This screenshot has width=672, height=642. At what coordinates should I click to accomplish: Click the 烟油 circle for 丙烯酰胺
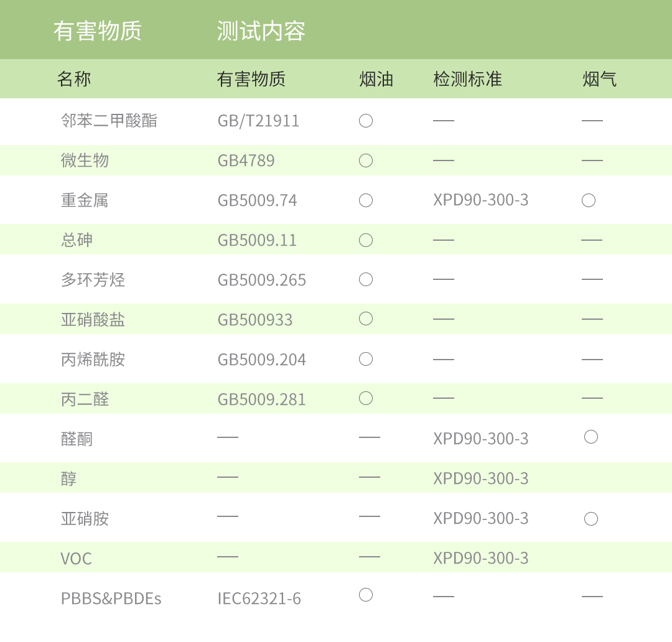(x=366, y=359)
